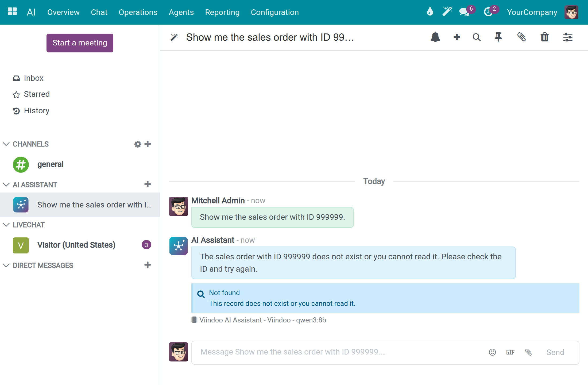Start new AI Assistant chat plus

(148, 184)
